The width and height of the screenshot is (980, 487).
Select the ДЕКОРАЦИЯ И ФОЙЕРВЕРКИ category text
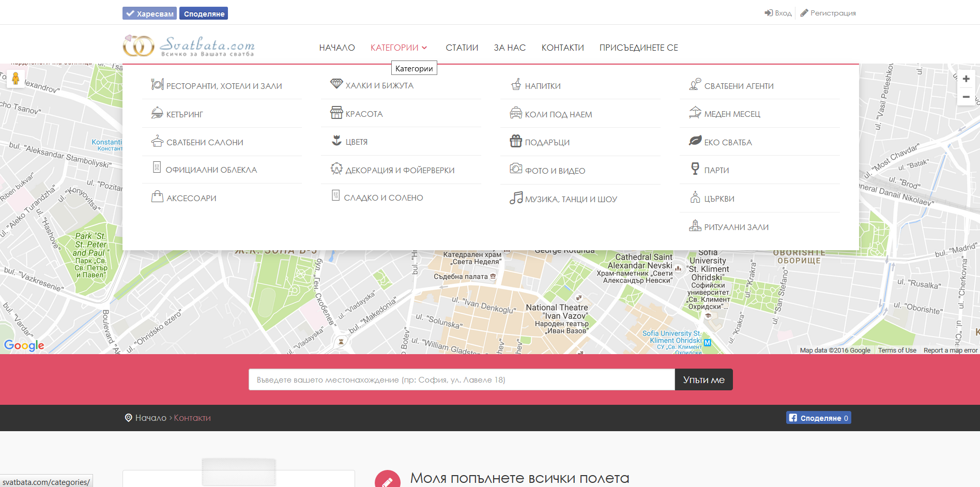pos(400,170)
